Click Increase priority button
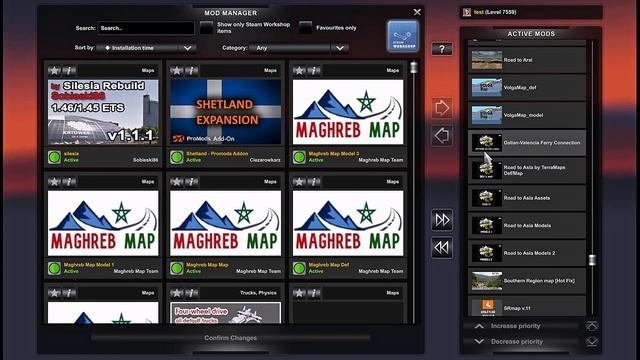Image resolution: width=640 pixels, height=360 pixels. (x=520, y=326)
